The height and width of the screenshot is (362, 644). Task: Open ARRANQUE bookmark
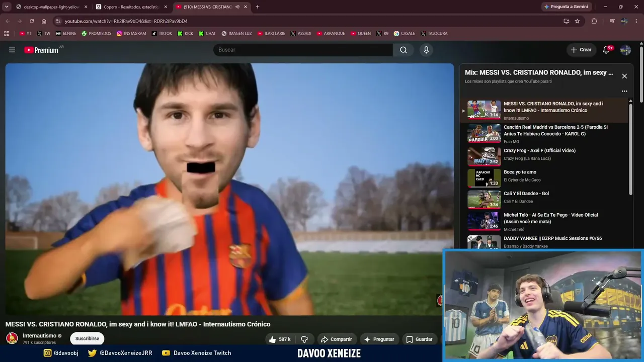click(x=331, y=34)
